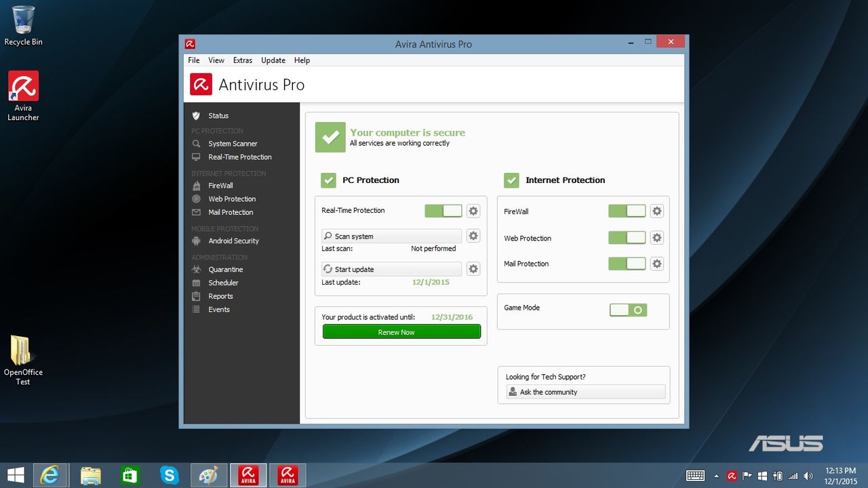
Task: Click the 'ADMINISTRATION' sidebar header
Action: (219, 258)
